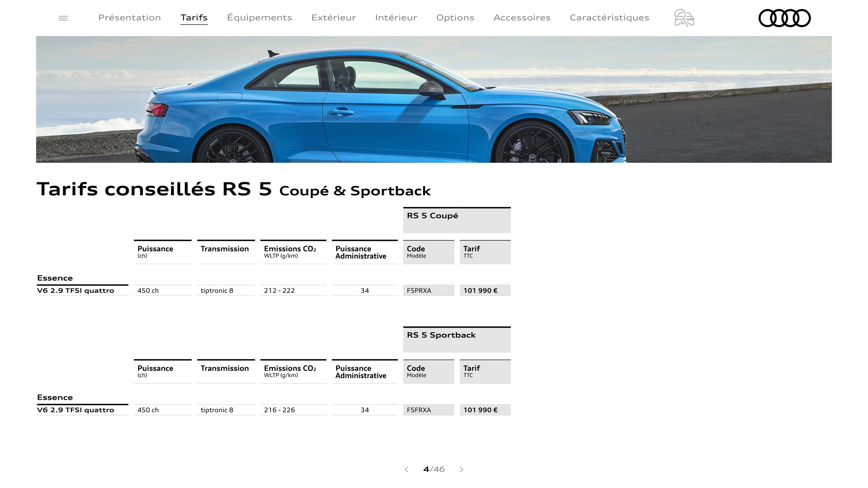Click Sportback table Code Modèle header
This screenshot has width=868, height=488.
point(429,372)
